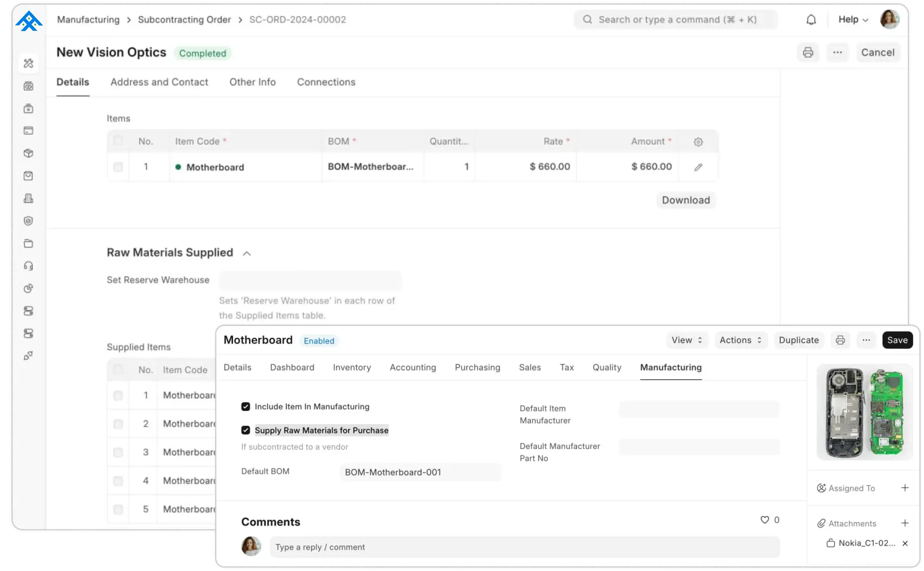Open the support headset sidebar icon
The image size is (924, 571).
point(28,266)
